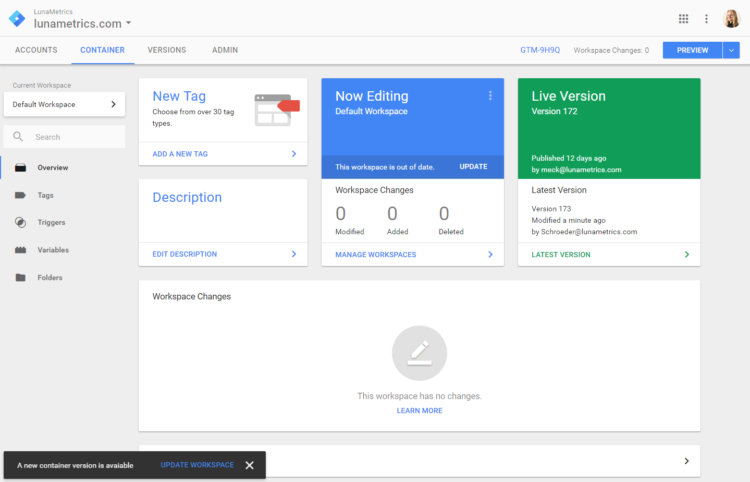Click the chevron beside Edit Description

[x=294, y=254]
